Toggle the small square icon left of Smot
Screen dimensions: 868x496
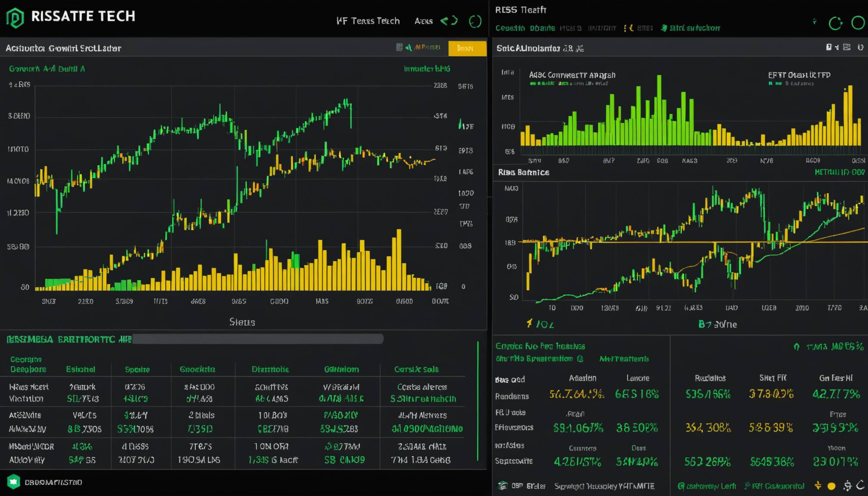pos(399,47)
